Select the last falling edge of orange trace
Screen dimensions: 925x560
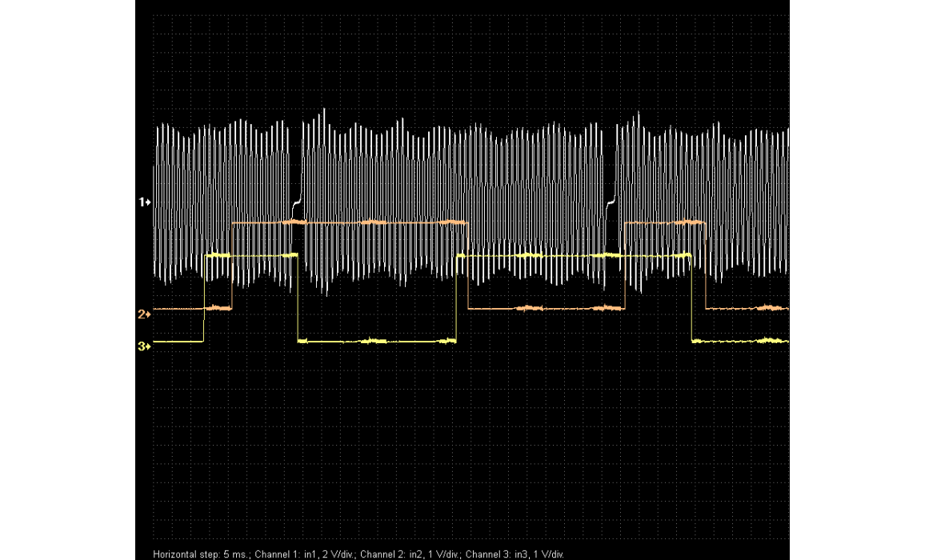click(x=705, y=265)
